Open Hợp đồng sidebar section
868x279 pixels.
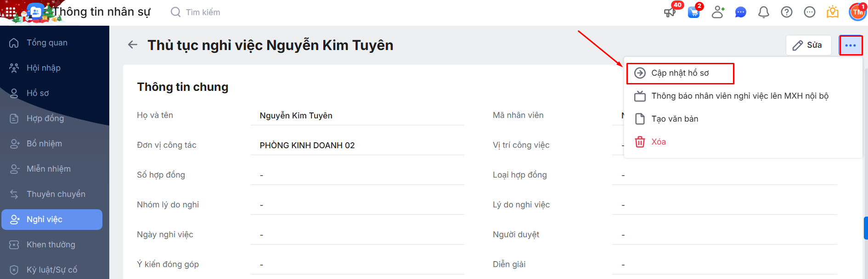(45, 118)
